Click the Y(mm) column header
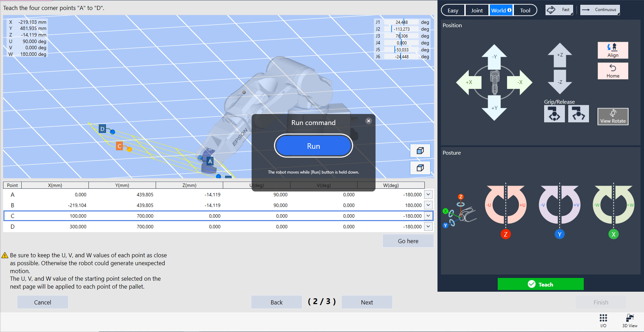Image resolution: width=644 pixels, height=332 pixels. [x=122, y=185]
